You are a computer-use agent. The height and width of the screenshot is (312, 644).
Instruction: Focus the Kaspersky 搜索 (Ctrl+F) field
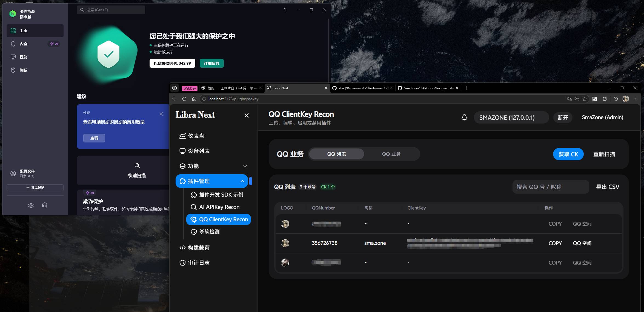tap(111, 10)
